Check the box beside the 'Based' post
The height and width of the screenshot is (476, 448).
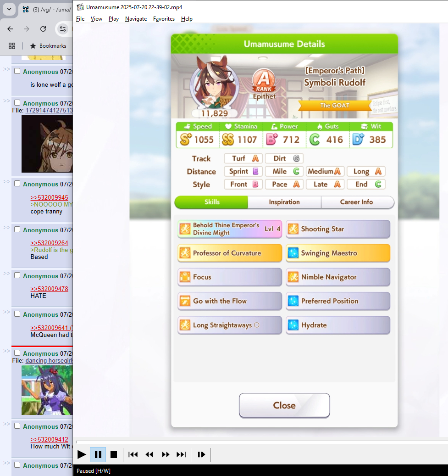(x=17, y=230)
